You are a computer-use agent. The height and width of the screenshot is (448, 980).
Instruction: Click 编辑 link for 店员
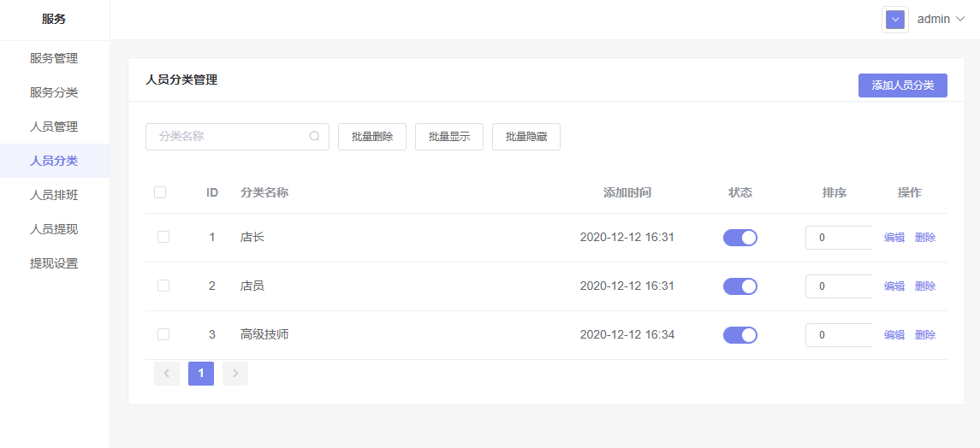894,286
